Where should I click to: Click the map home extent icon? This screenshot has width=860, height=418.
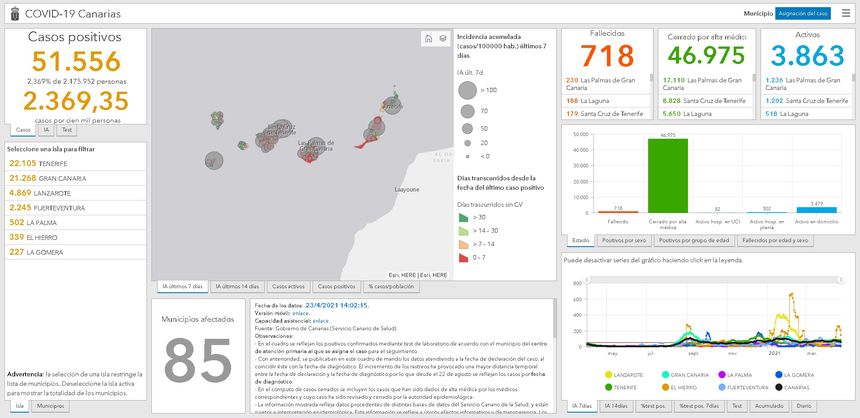point(426,39)
